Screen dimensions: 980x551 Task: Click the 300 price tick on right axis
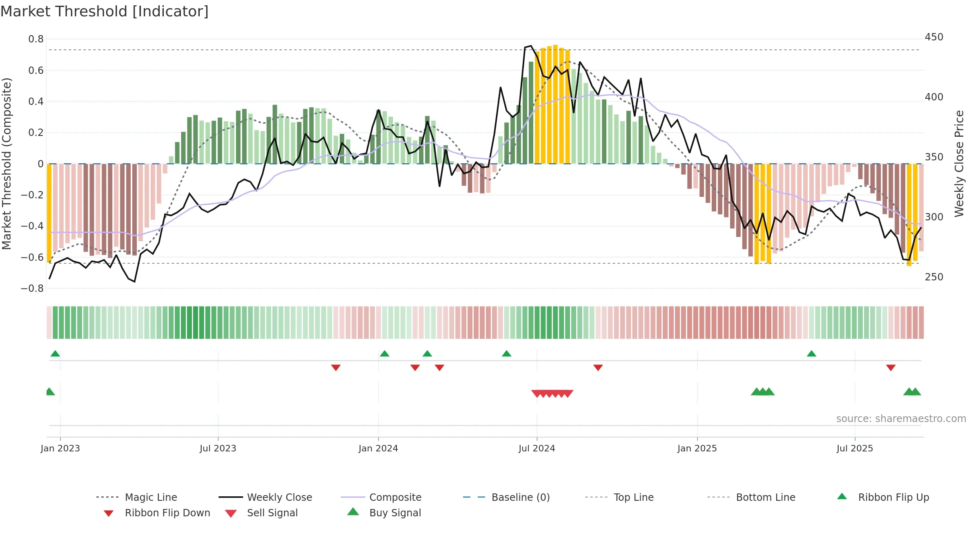click(x=934, y=217)
